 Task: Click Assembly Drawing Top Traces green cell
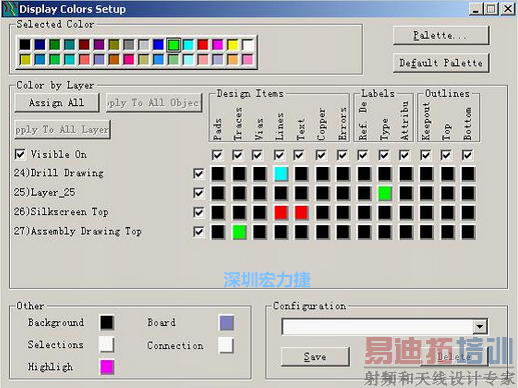coord(239,232)
